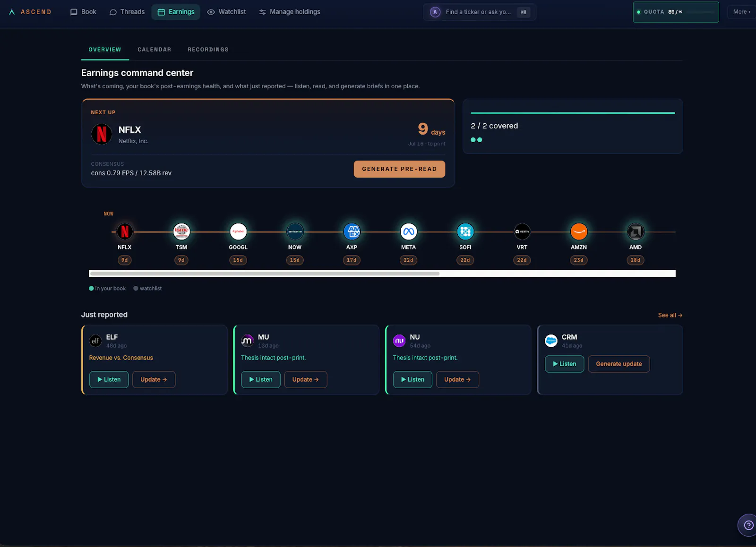Click the timeline horizontal scrollbar thumb

click(x=265, y=273)
